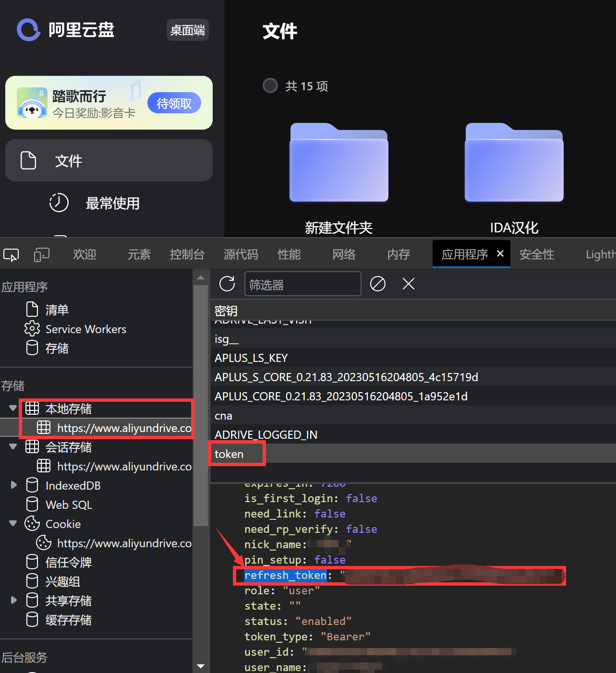616x673 pixels.
Task: Open 存储 under 应用程序 section
Action: [x=57, y=348]
